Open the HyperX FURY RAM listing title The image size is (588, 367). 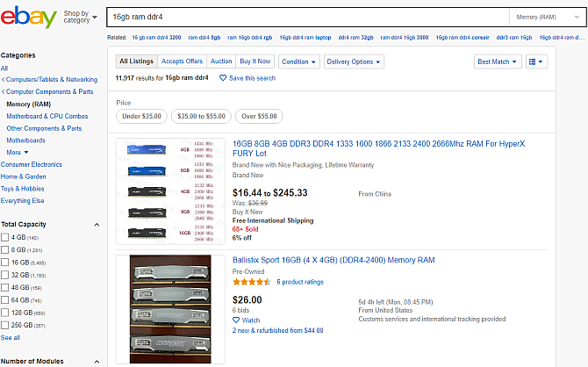(378, 148)
